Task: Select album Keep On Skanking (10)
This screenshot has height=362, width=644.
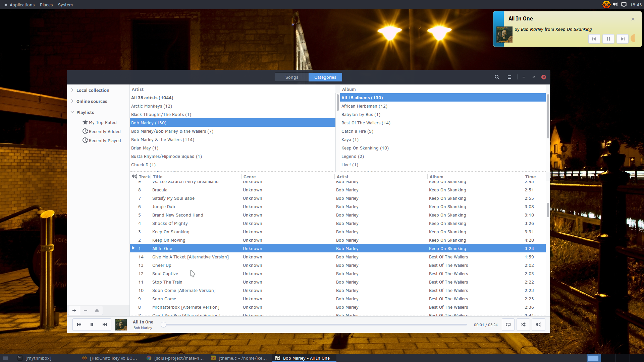Action: [443, 148]
